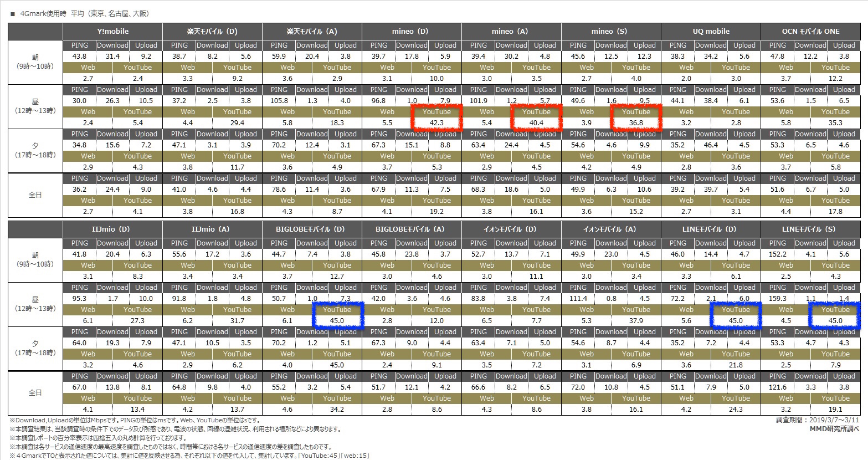Select 31.7 lunchtime YouTube value for IIJmio（A）
Screen dimensions: 868x460
point(237,321)
